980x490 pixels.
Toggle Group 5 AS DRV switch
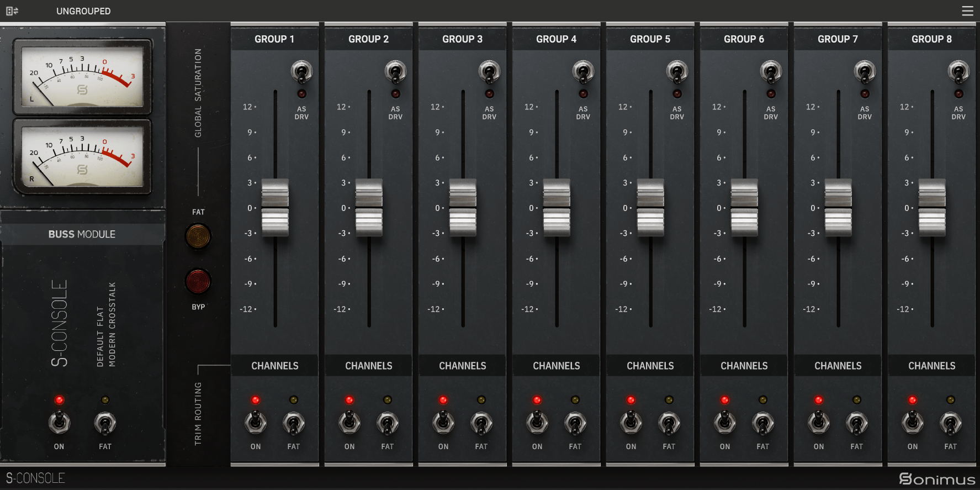pyautogui.click(x=677, y=72)
